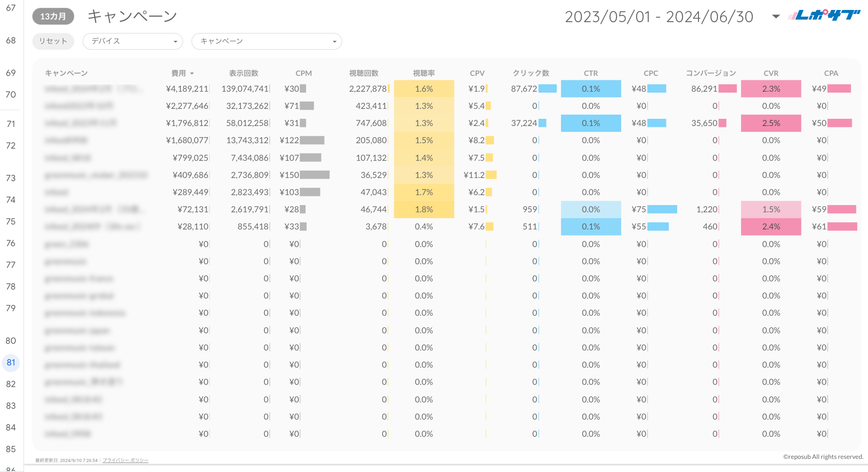
Task: Click the blue ¥75 CPC bar
Action: pyautogui.click(x=662, y=210)
